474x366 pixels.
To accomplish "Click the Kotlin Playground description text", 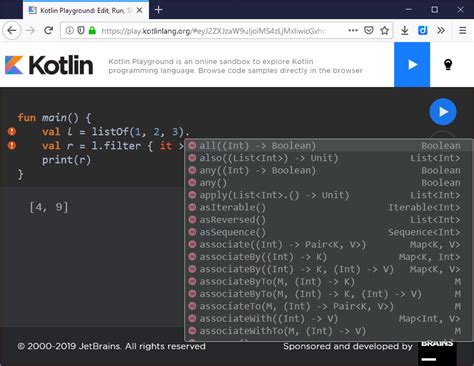I will pos(235,66).
